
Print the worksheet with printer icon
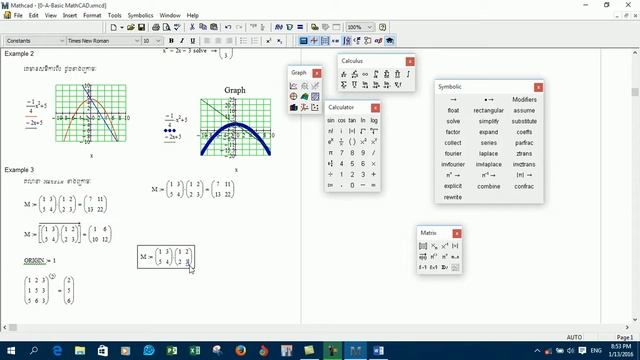(x=156, y=27)
